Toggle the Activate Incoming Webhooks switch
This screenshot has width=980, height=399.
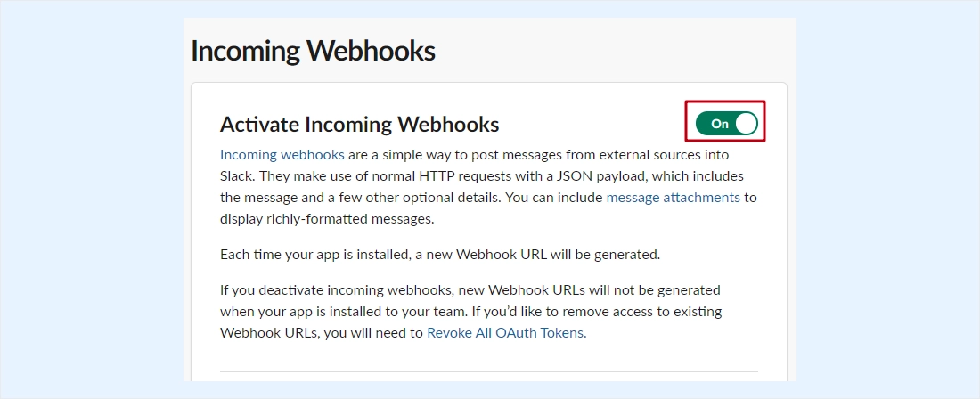pos(726,124)
